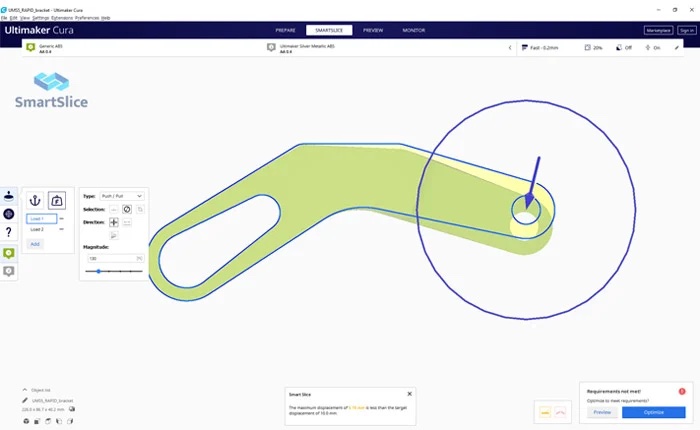Switch to the PREVIEW stage tab
This screenshot has height=430, width=700.
373,30
